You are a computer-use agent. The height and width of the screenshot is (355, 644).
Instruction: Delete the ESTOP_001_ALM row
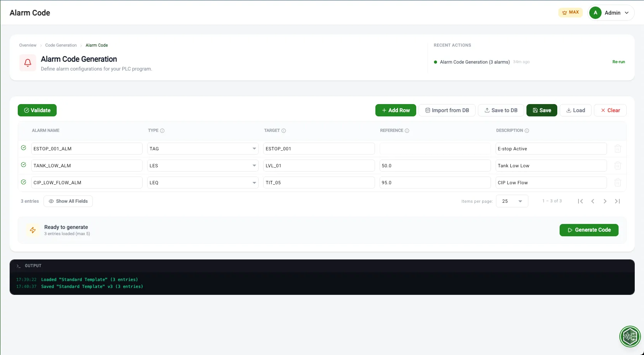click(617, 149)
